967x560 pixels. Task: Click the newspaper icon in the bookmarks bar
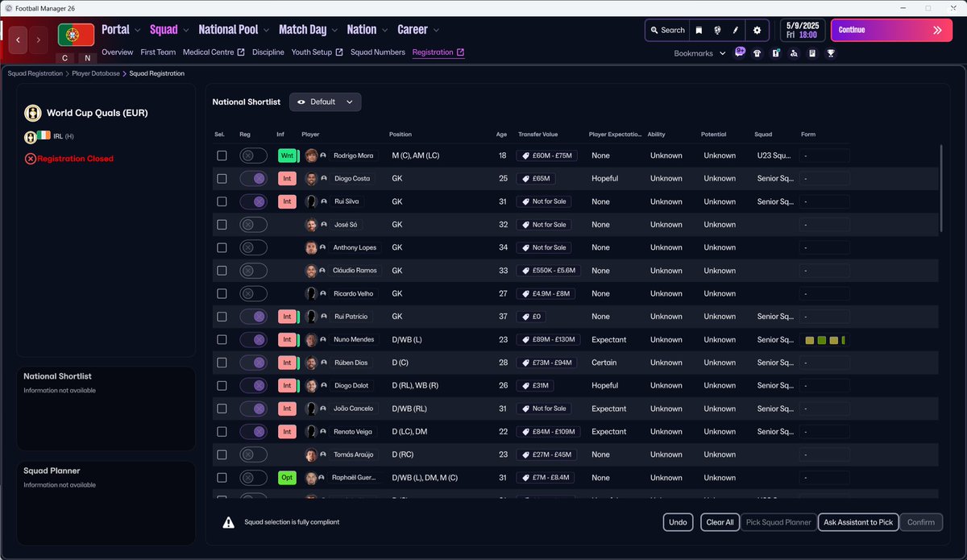click(812, 53)
